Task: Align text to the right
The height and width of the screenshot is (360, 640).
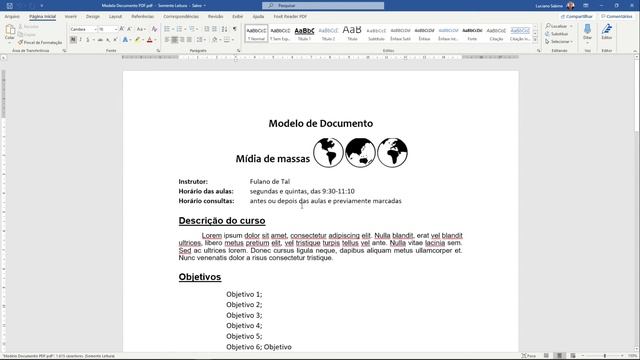Action: (182, 40)
